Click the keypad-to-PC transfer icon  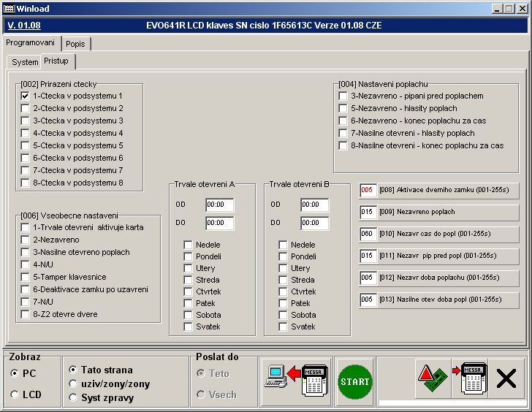pos(296,381)
